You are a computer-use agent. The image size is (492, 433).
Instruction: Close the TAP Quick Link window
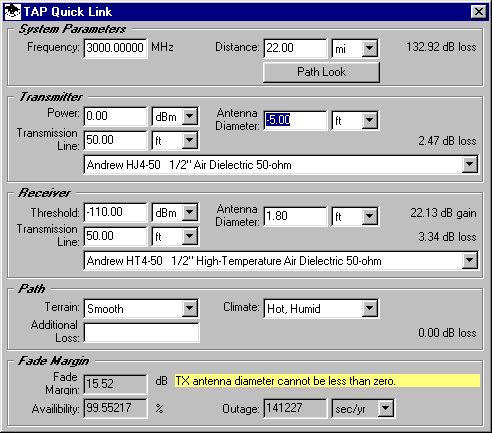click(x=479, y=12)
